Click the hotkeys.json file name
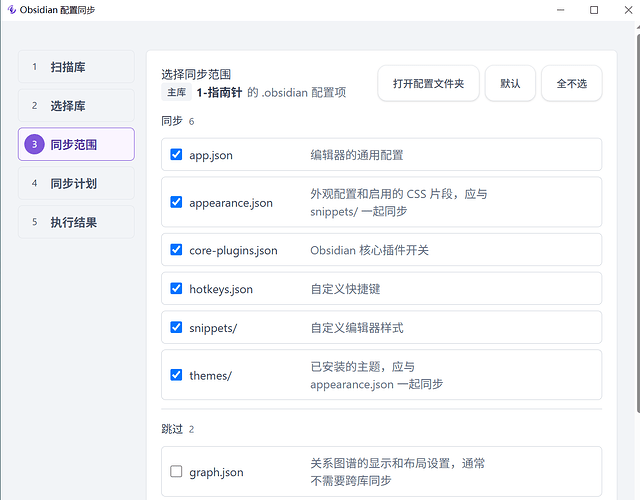Image resolution: width=640 pixels, height=500 pixels. click(221, 289)
